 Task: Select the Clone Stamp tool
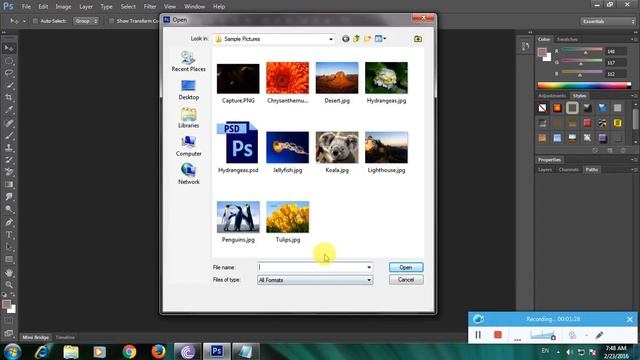pyautogui.click(x=9, y=147)
